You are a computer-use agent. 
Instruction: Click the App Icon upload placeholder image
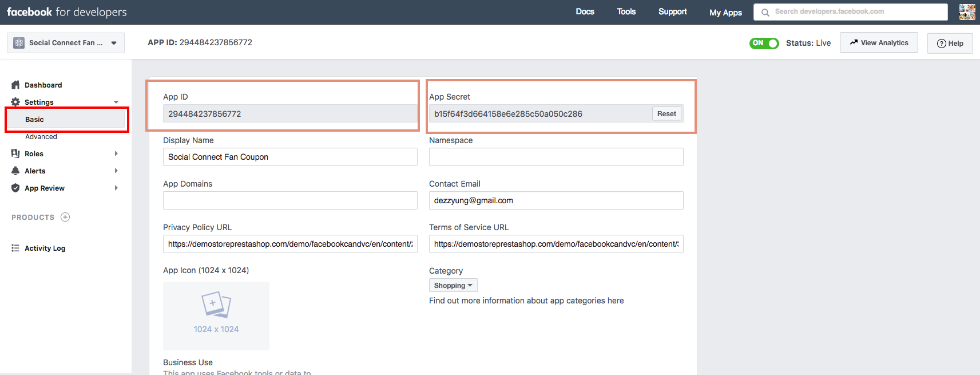click(216, 315)
